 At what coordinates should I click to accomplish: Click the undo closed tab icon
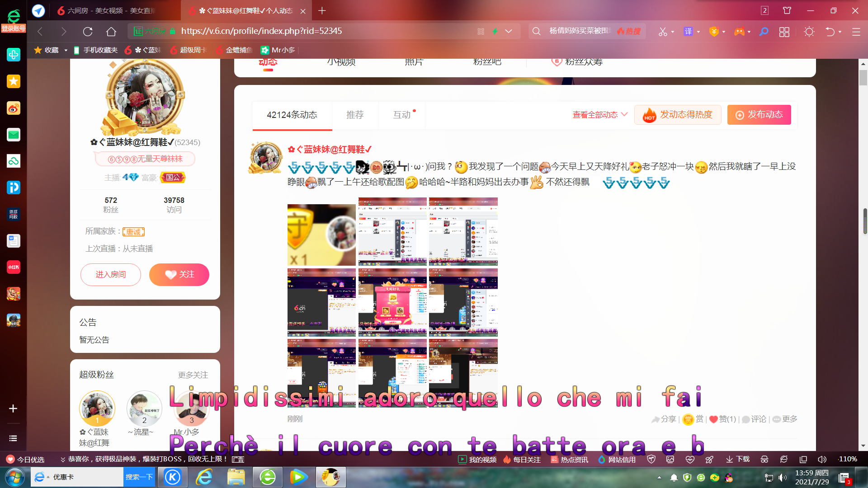(830, 32)
